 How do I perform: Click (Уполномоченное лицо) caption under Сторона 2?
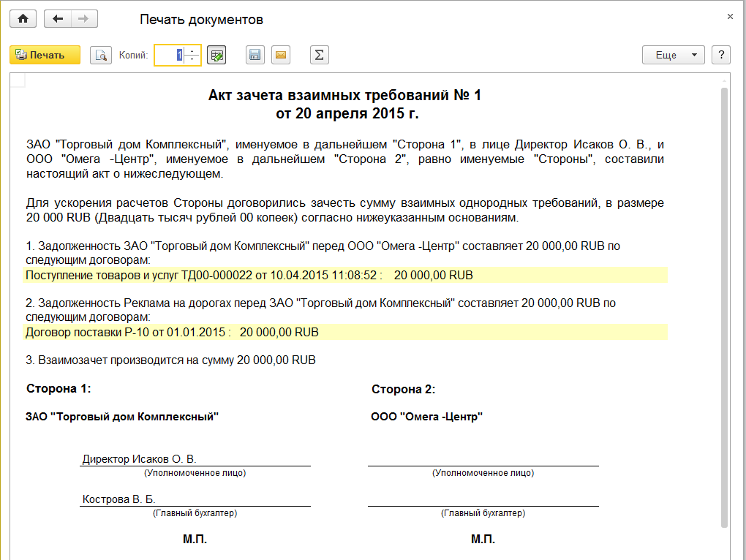[483, 473]
